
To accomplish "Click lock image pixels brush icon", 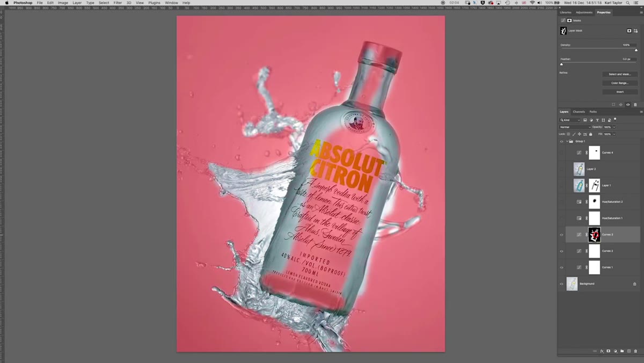I will tap(574, 134).
